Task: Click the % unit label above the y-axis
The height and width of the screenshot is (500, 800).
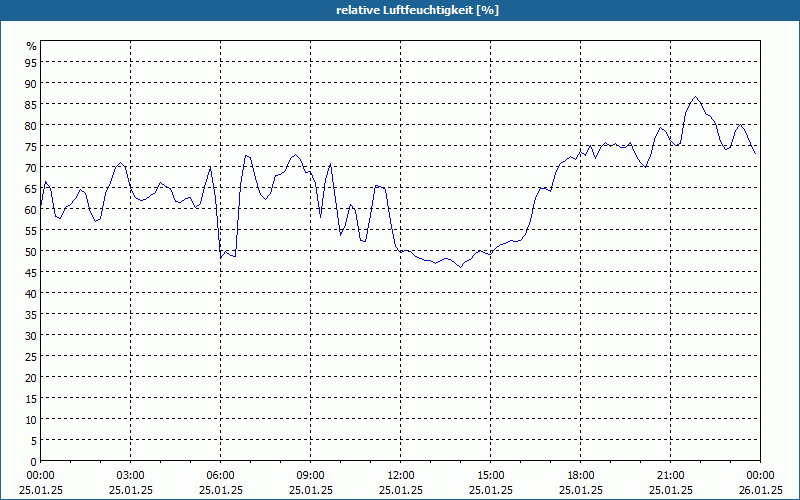Action: [32, 46]
